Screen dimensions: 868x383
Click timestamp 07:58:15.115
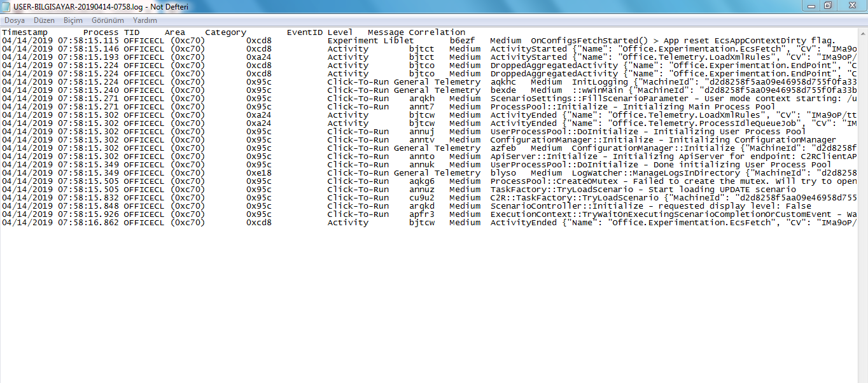(88, 41)
